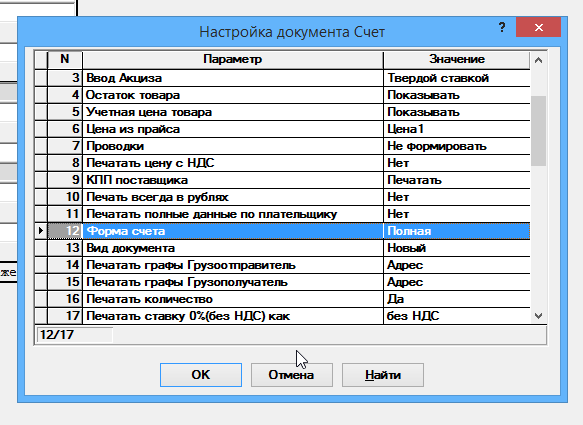
Task: Click the question mark help icon
Action: point(502,27)
